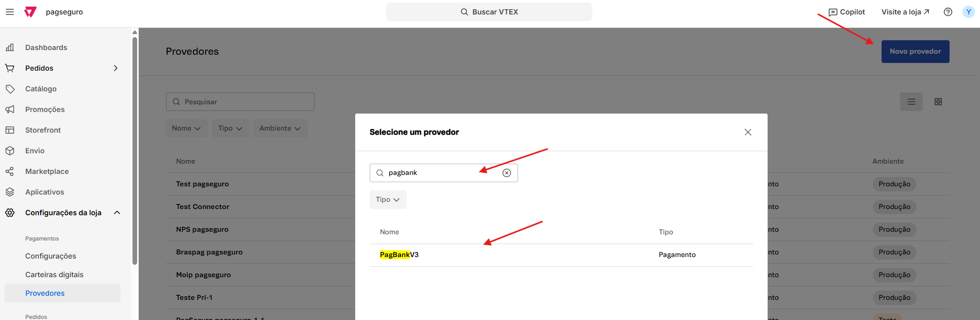The width and height of the screenshot is (980, 320).
Task: Click the VTEX logo icon
Action: [30, 12]
